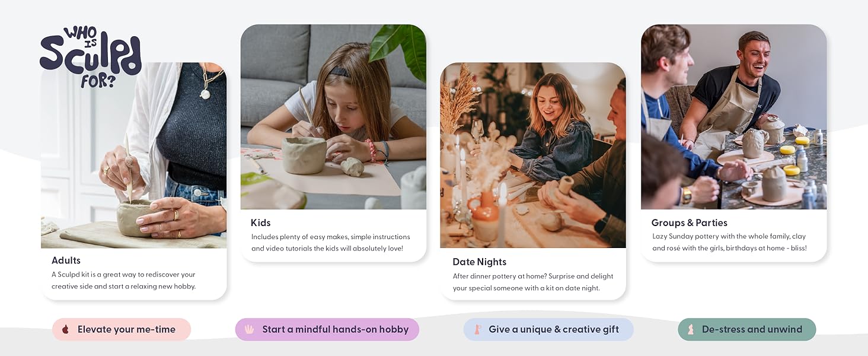Image resolution: width=868 pixels, height=356 pixels.
Task: Click the hands icon in mindful hobby pill
Action: (x=250, y=329)
